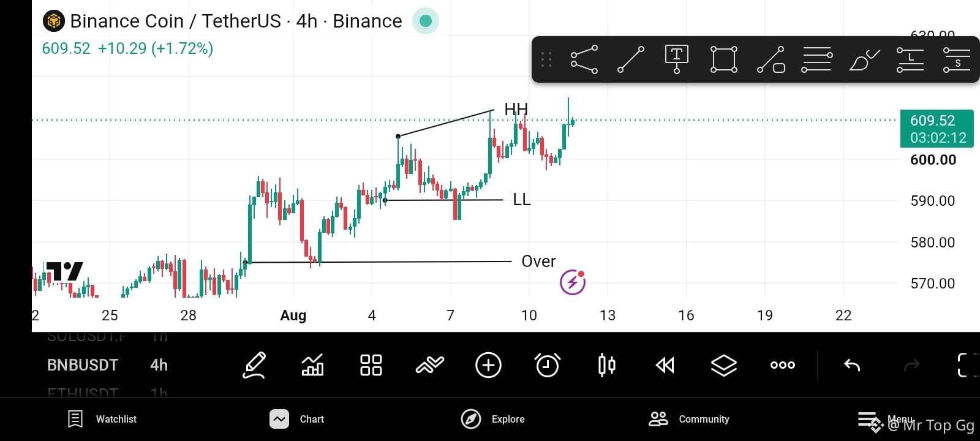
Task: Tap the green market status indicator
Action: [x=426, y=21]
